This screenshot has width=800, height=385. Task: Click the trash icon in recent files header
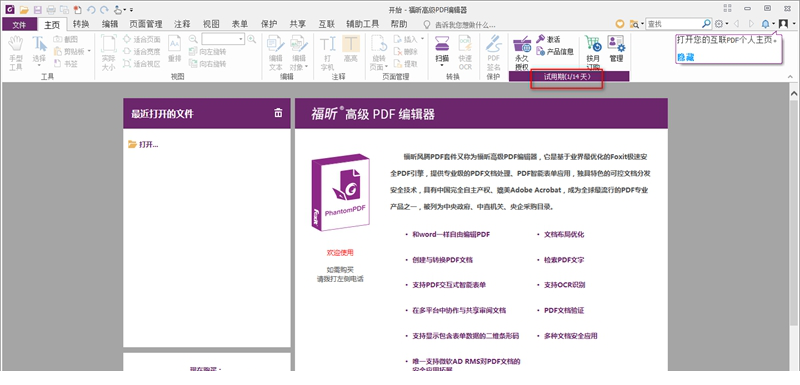point(278,113)
